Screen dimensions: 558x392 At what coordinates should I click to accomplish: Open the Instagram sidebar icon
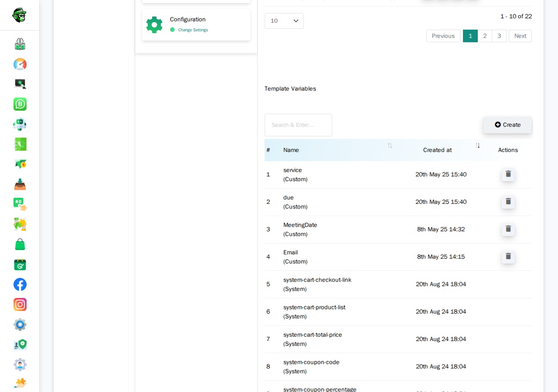tap(20, 304)
